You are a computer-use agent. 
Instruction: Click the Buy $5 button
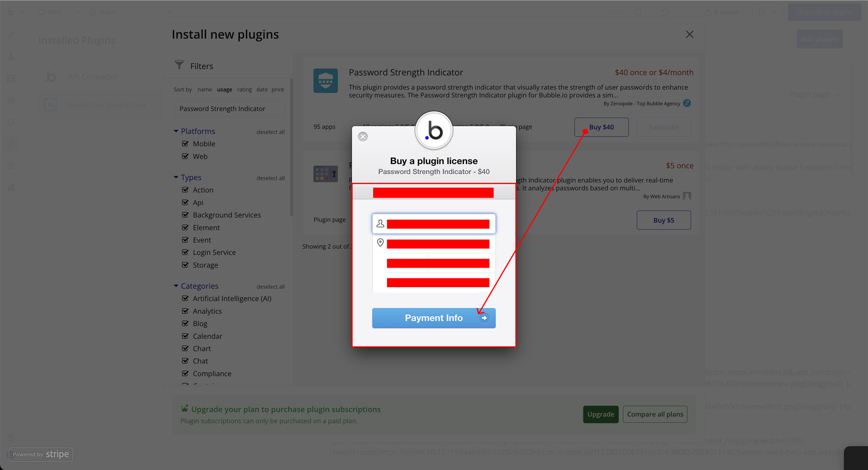click(663, 220)
